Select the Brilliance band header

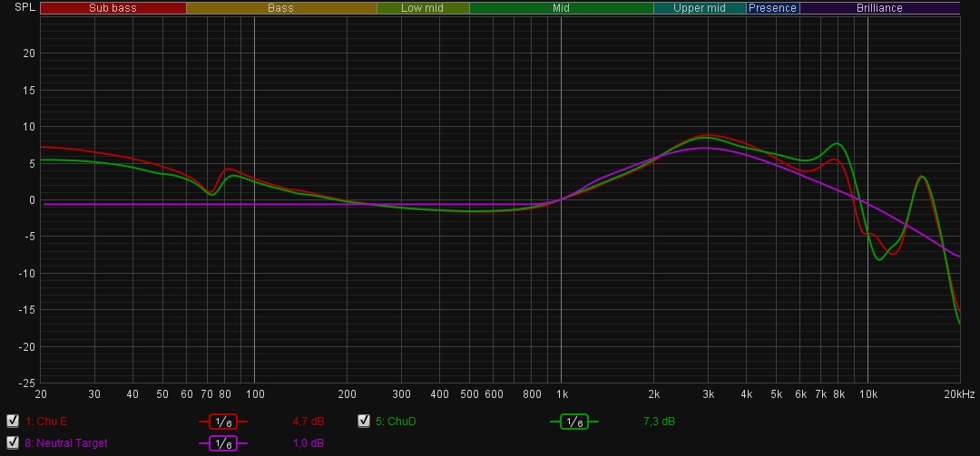point(879,8)
